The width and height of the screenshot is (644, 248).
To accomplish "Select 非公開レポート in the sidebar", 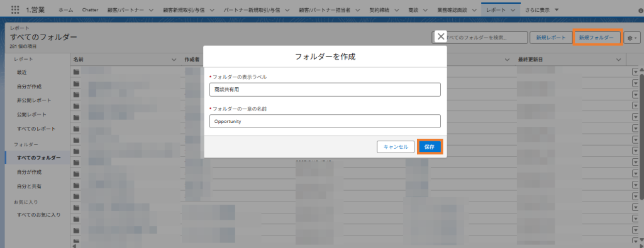I will (x=34, y=100).
